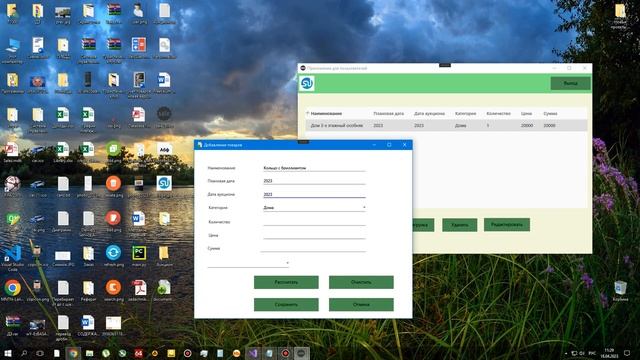This screenshot has width=640, height=360.
Task: Select the blue refresh.png desktop icon
Action: [113, 256]
